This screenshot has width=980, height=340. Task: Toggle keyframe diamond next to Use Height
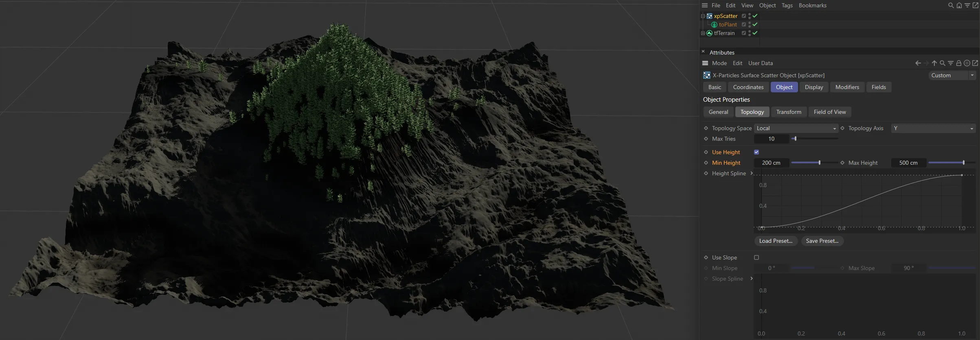[706, 152]
